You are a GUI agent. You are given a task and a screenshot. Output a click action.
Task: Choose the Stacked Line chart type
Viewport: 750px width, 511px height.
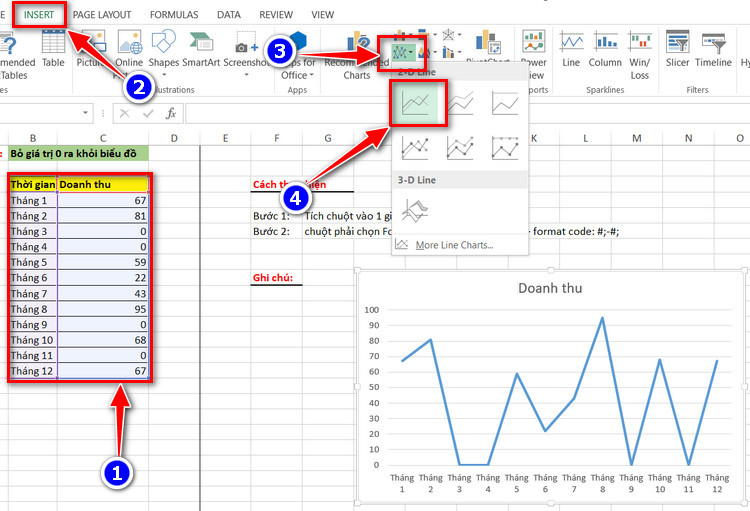[460, 103]
